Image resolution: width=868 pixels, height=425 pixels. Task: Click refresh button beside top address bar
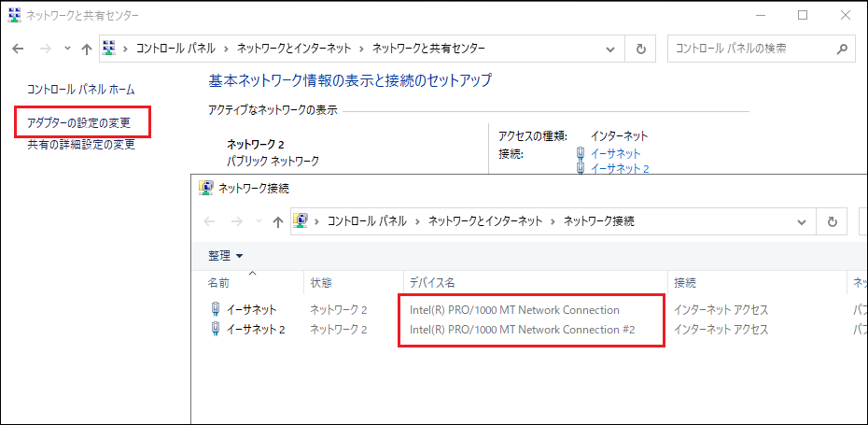(640, 49)
